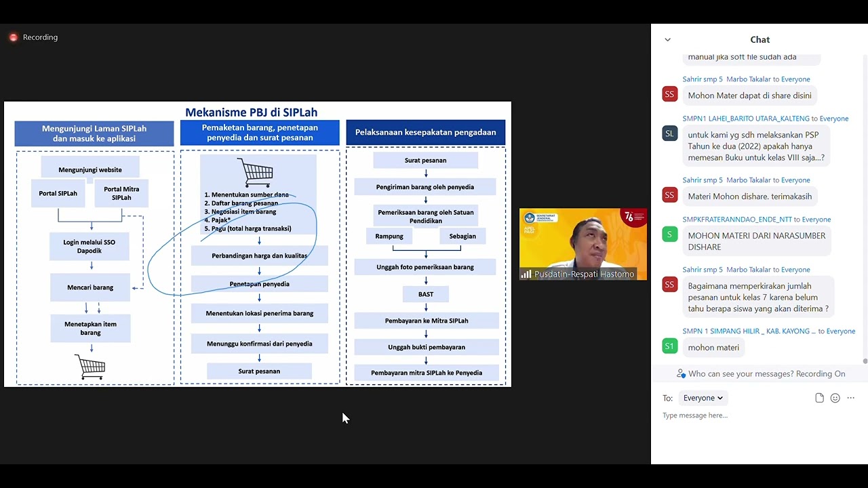
Task: Click the shopping cart icon under "Menetapkan item barang"
Action: tap(92, 367)
